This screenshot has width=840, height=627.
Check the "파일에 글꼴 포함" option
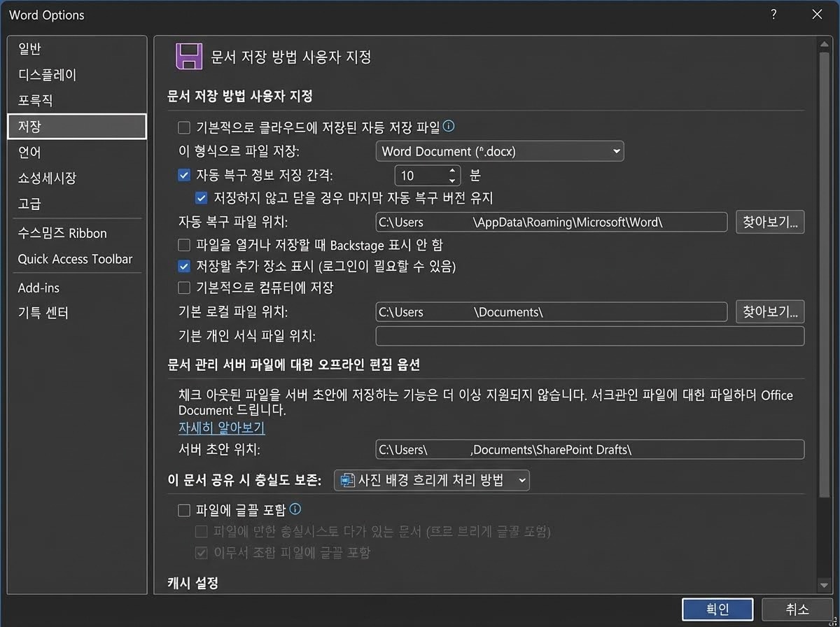(184, 509)
